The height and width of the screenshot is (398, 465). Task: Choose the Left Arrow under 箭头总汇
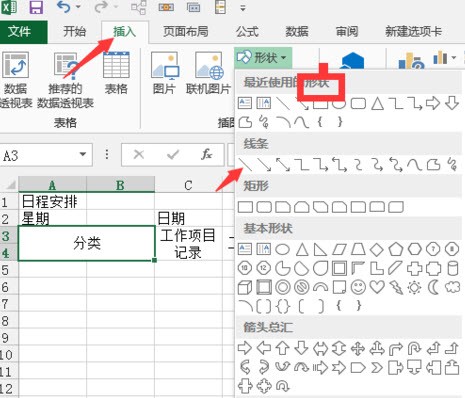pyautogui.click(x=264, y=348)
